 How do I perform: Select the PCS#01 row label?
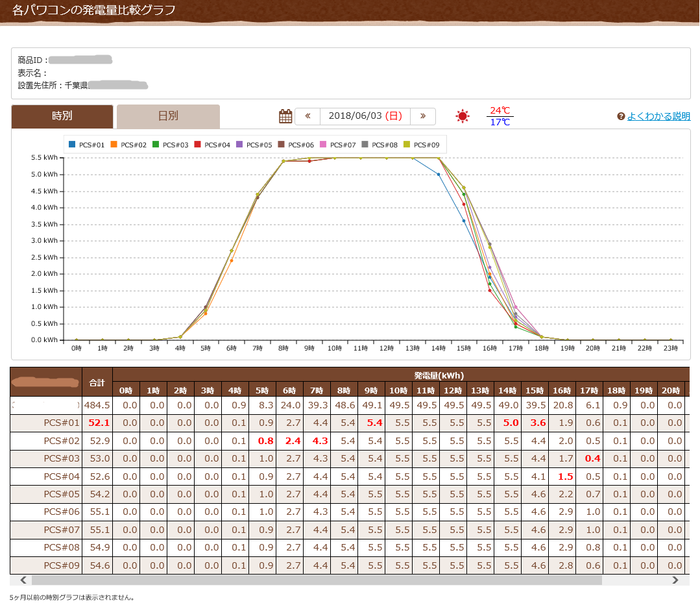click(x=62, y=423)
